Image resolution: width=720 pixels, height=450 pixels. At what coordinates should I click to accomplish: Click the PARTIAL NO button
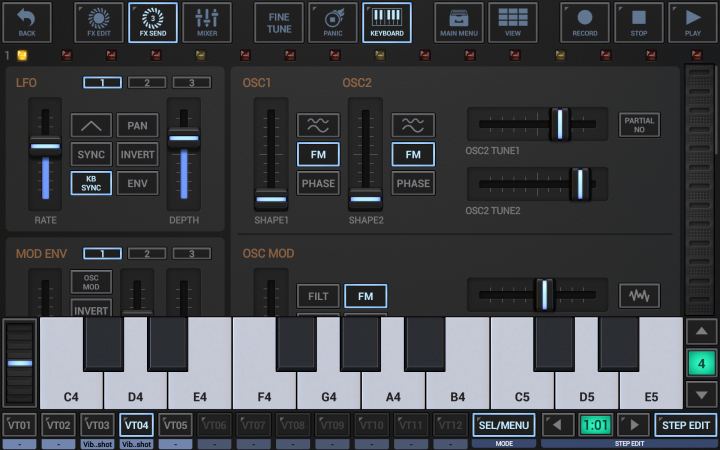coord(639,125)
